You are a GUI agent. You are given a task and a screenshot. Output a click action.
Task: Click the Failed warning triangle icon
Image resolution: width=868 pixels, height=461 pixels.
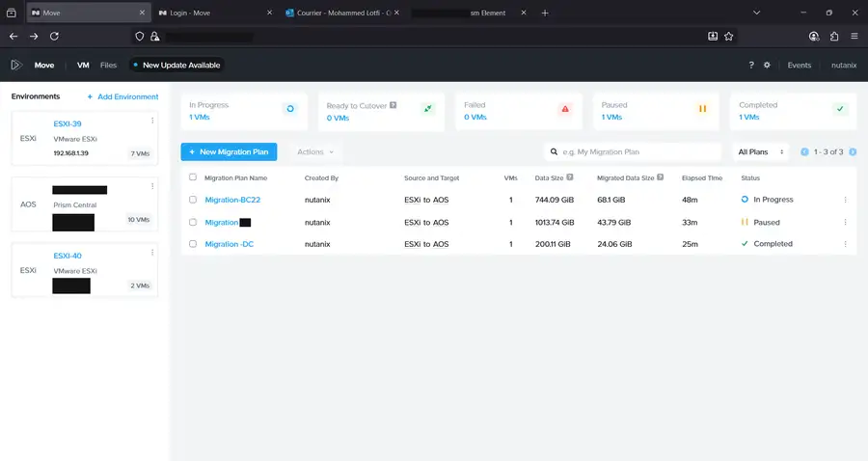[565, 108]
